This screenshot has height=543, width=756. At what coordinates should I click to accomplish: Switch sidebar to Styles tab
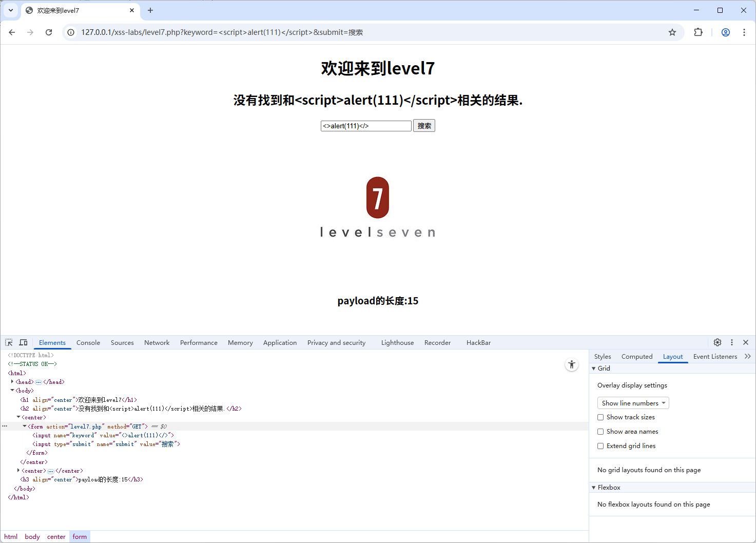point(603,357)
